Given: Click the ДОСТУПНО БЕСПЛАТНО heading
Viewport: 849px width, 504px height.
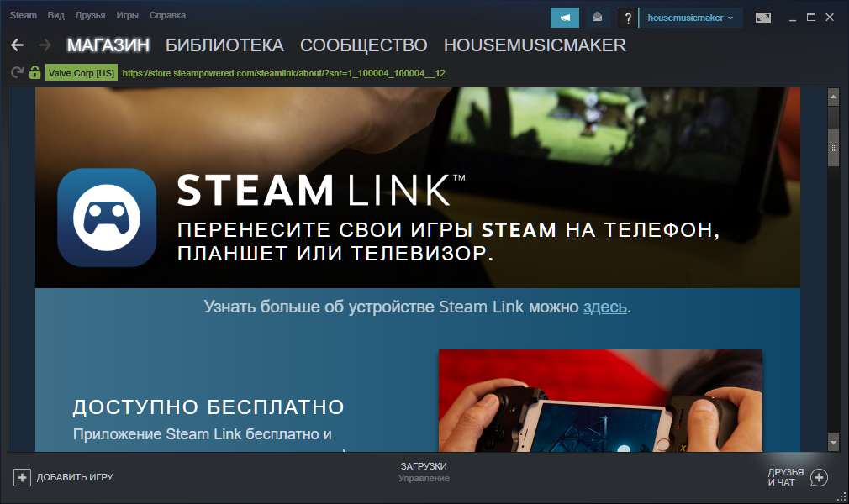Looking at the screenshot, I should pos(209,407).
